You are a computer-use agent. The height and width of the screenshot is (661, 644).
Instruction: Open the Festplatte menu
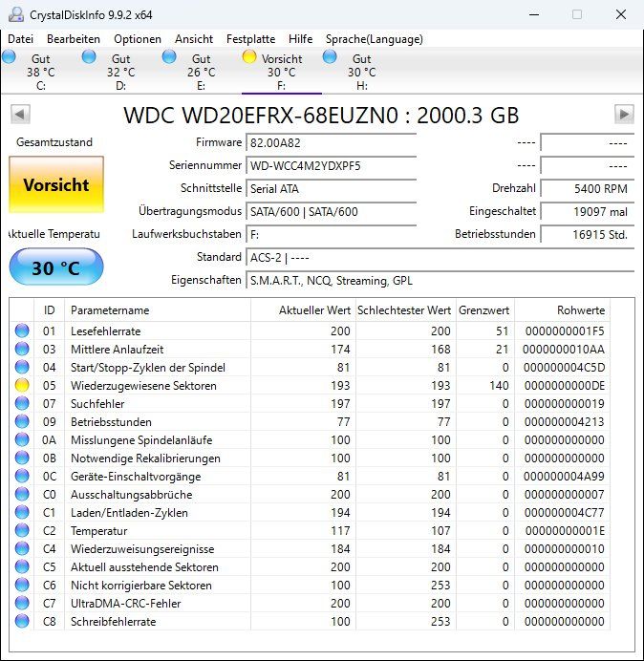[x=251, y=39]
